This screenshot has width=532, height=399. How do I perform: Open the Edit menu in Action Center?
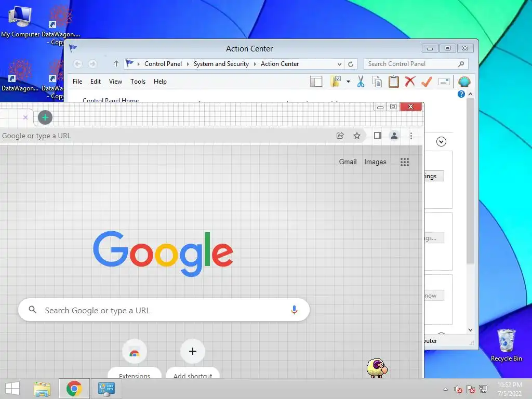[x=96, y=82]
